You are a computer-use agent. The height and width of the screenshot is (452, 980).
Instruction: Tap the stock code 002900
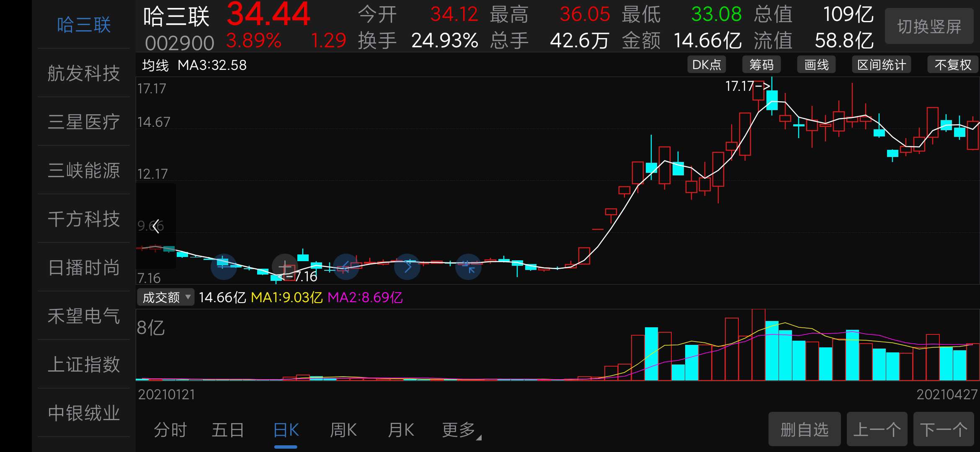[180, 43]
